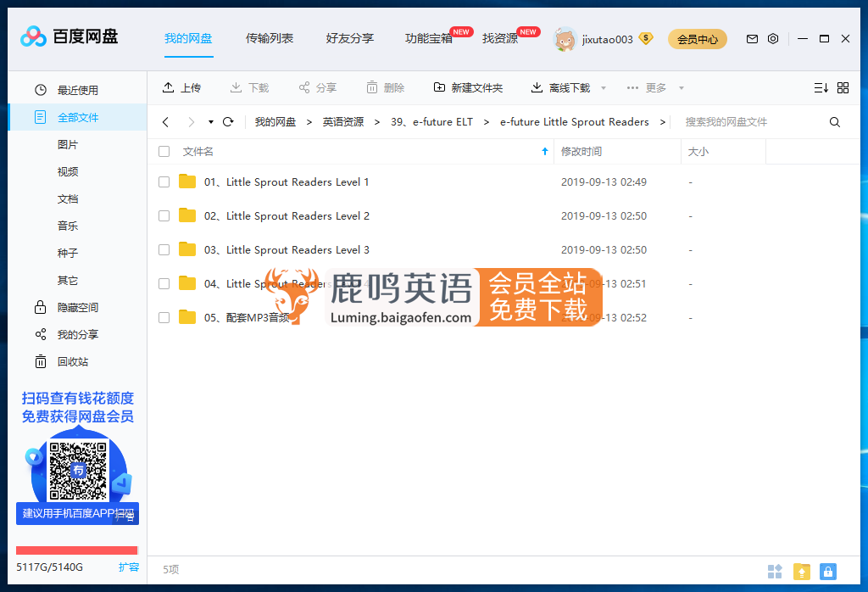
Task: Select all files via header checkbox
Action: [x=164, y=151]
